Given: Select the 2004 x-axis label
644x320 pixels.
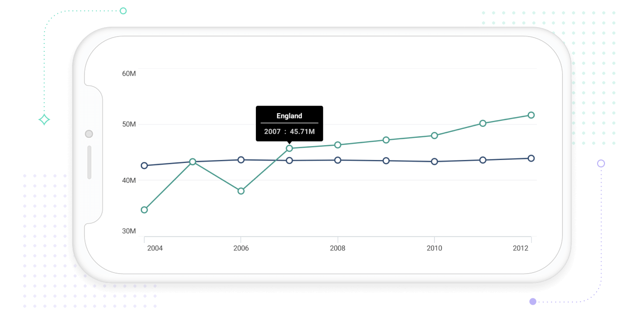Looking at the screenshot, I should pyautogui.click(x=155, y=249).
